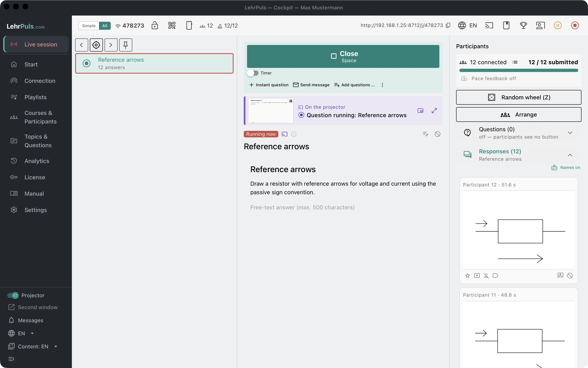Star Participant 12's response
Image resolution: width=588 pixels, height=368 pixels.
pos(468,276)
